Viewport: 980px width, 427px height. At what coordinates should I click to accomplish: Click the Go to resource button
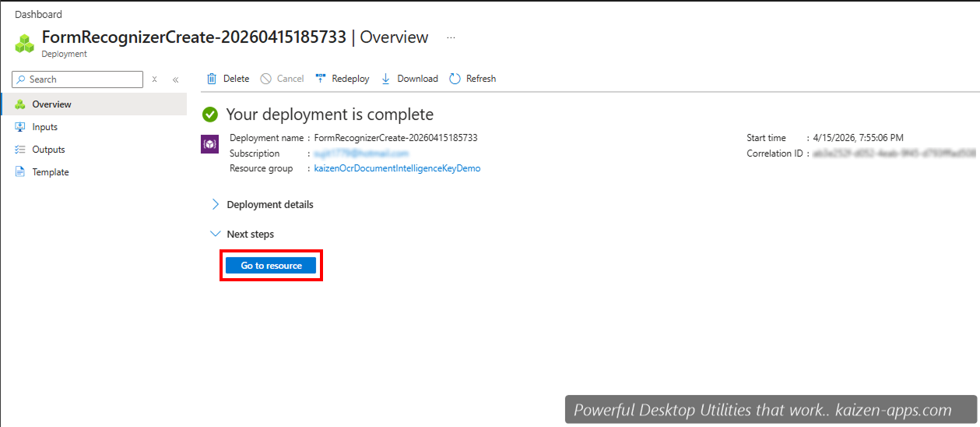point(271,266)
